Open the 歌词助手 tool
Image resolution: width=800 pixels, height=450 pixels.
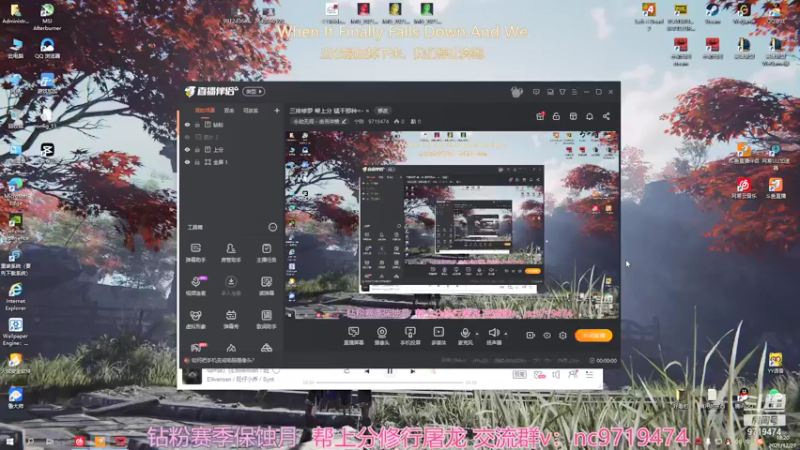click(x=266, y=319)
